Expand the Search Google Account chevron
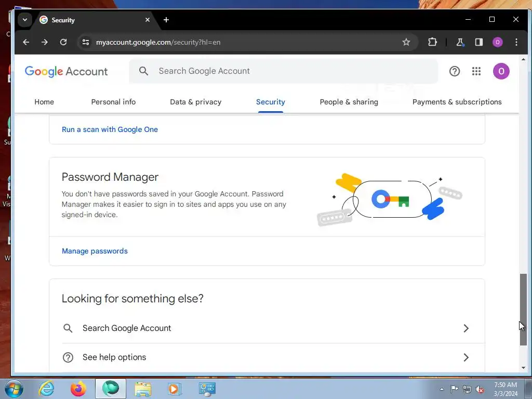This screenshot has width=532, height=399. pyautogui.click(x=466, y=328)
